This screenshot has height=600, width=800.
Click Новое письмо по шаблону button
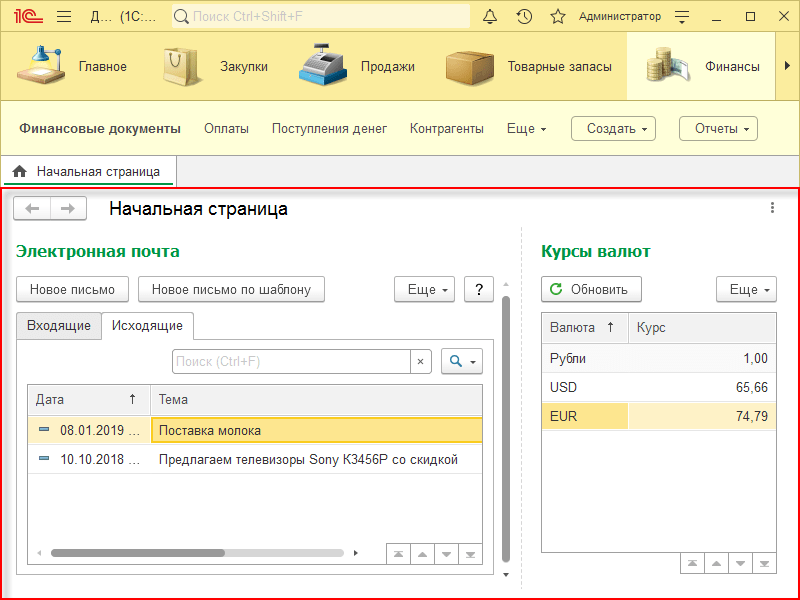[232, 289]
